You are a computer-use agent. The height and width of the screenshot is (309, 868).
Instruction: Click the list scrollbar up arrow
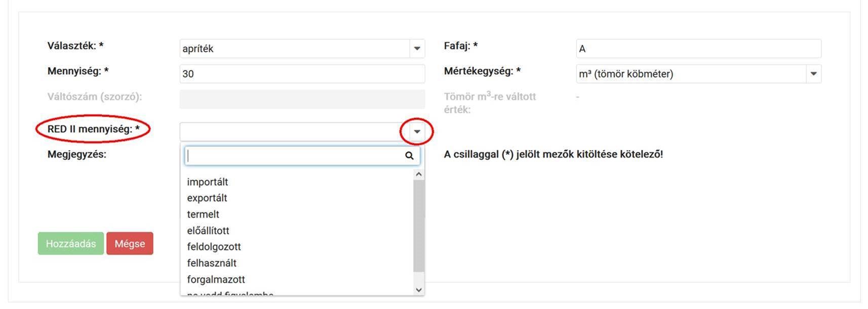tap(419, 174)
